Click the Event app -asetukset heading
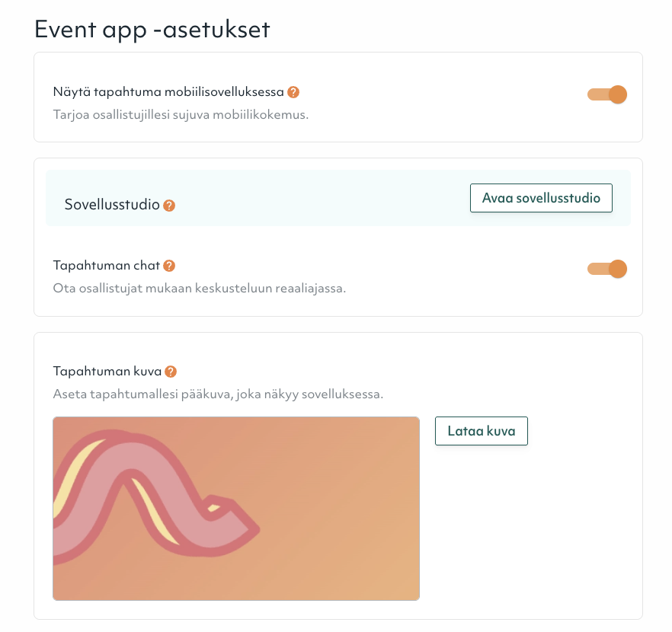This screenshot has height=632, width=672. pos(152,29)
